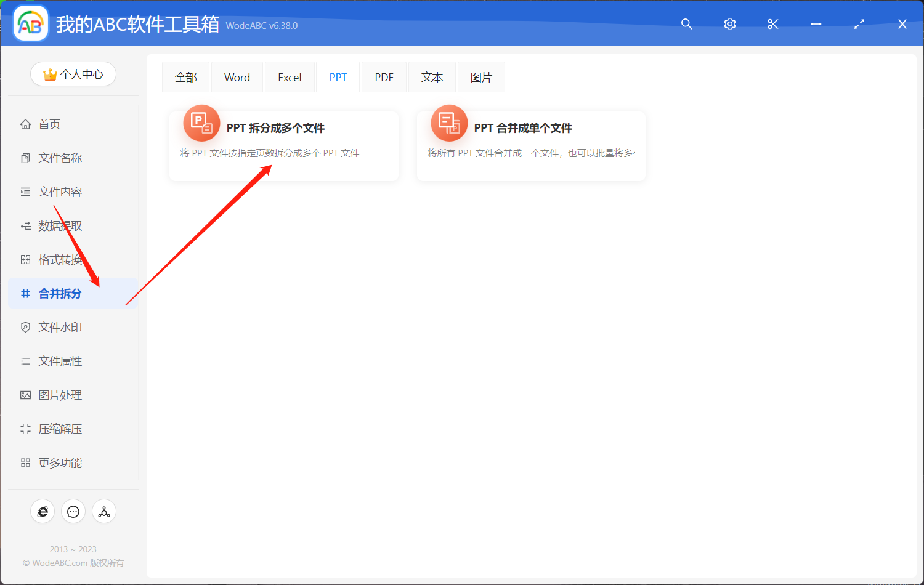Open settings via gear icon

pos(729,24)
